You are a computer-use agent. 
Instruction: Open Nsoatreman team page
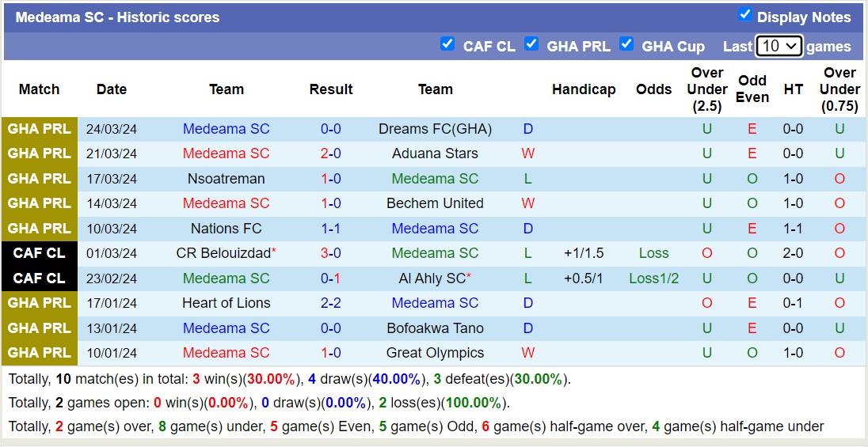[x=226, y=179]
